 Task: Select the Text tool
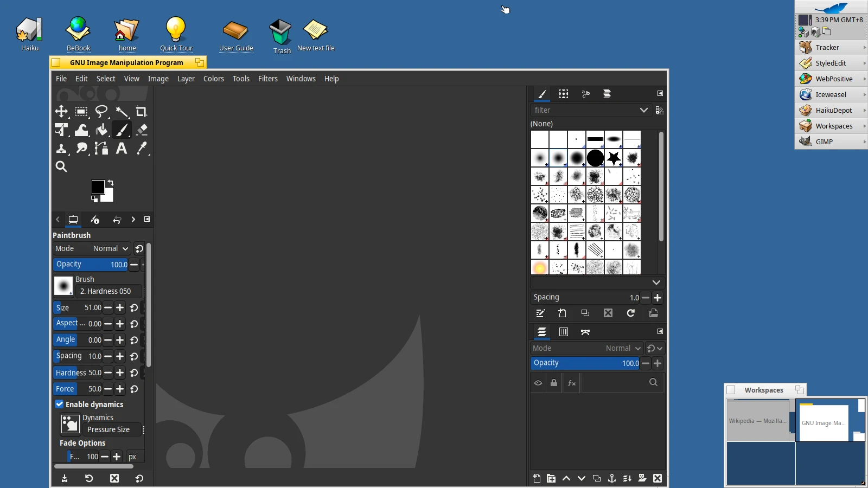tap(122, 149)
